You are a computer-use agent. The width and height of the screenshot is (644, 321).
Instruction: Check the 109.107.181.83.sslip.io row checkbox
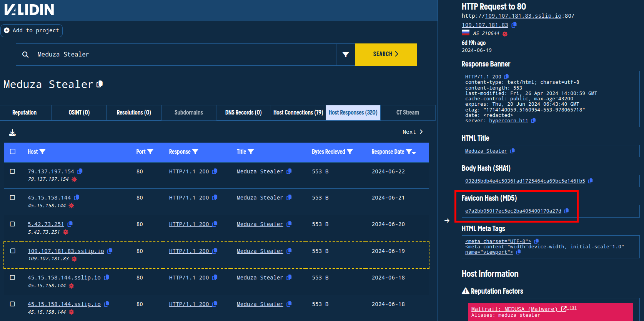13,251
